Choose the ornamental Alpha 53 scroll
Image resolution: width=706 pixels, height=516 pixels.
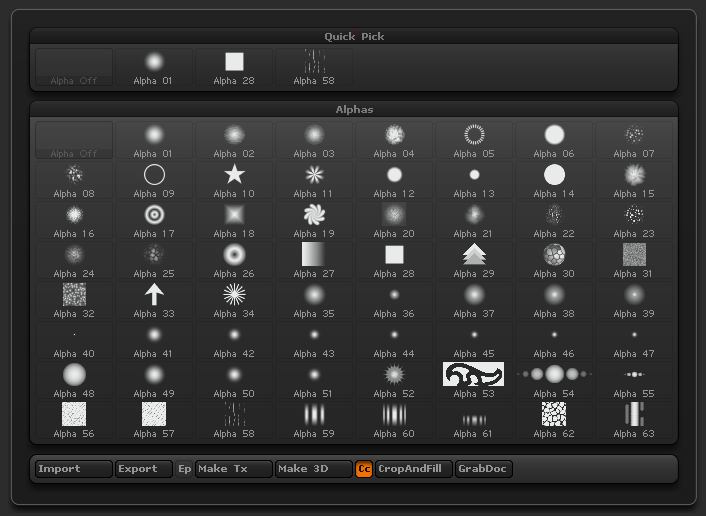click(474, 380)
